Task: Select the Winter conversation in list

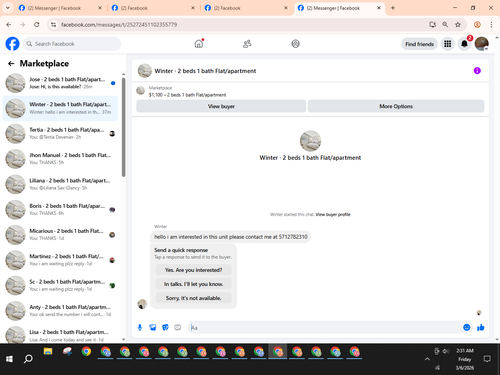Action: click(x=60, y=108)
